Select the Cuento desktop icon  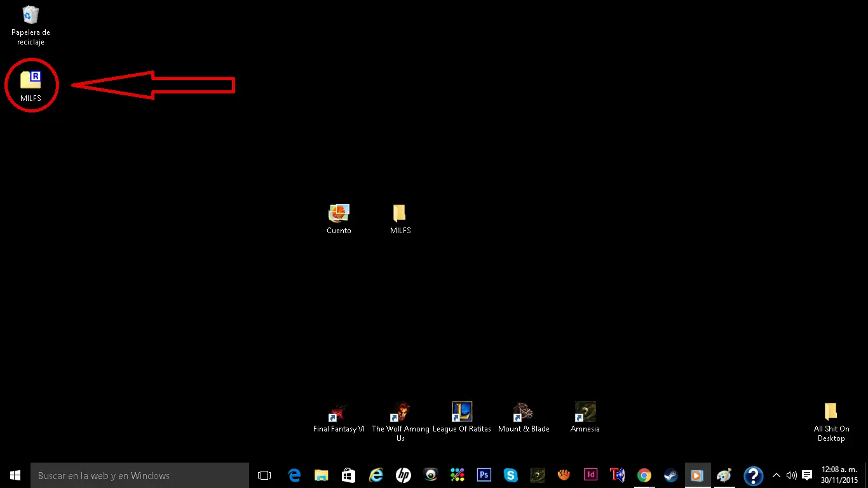tap(339, 219)
